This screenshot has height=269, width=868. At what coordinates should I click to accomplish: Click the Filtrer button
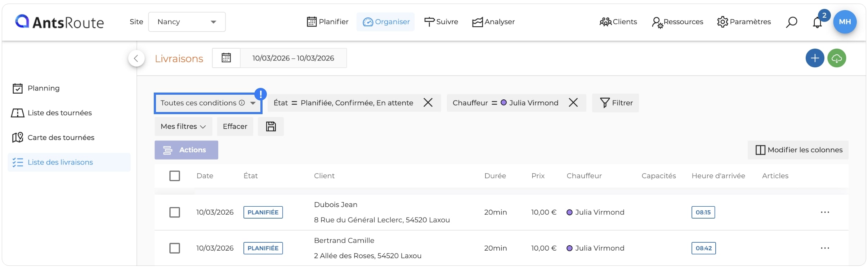click(616, 103)
